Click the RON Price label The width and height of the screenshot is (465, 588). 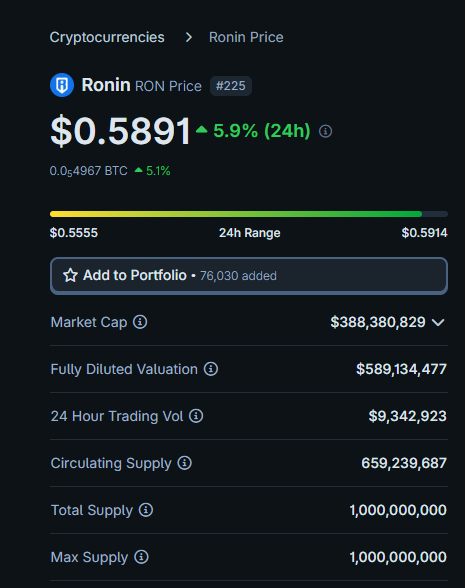click(x=168, y=86)
